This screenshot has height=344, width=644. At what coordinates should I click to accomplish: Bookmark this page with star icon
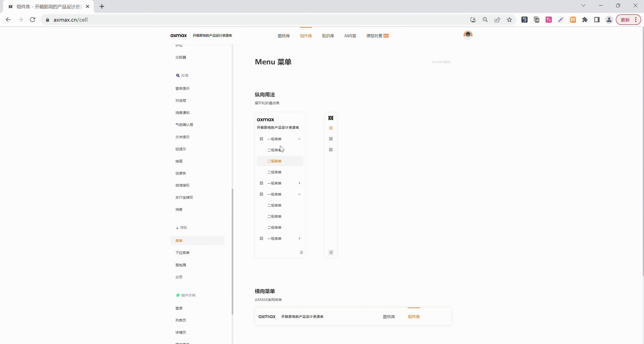point(509,20)
